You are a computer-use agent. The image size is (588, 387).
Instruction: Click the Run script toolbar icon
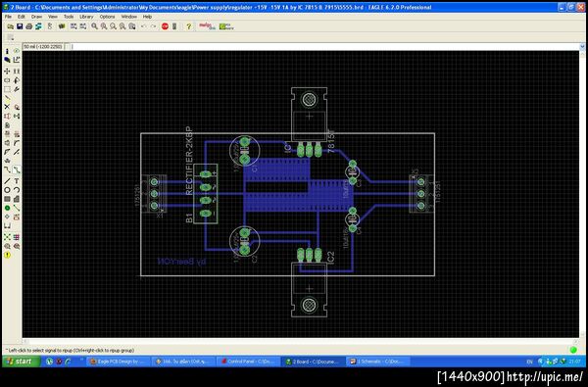73,26
